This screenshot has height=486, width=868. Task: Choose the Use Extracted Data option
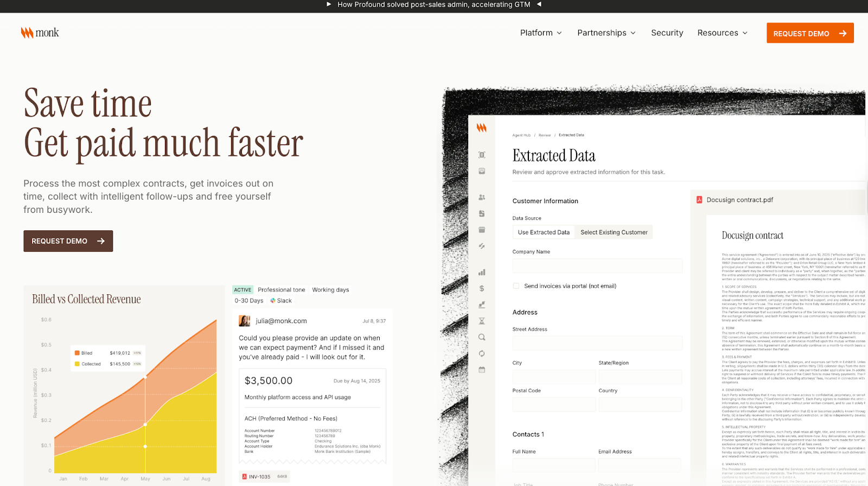point(544,232)
